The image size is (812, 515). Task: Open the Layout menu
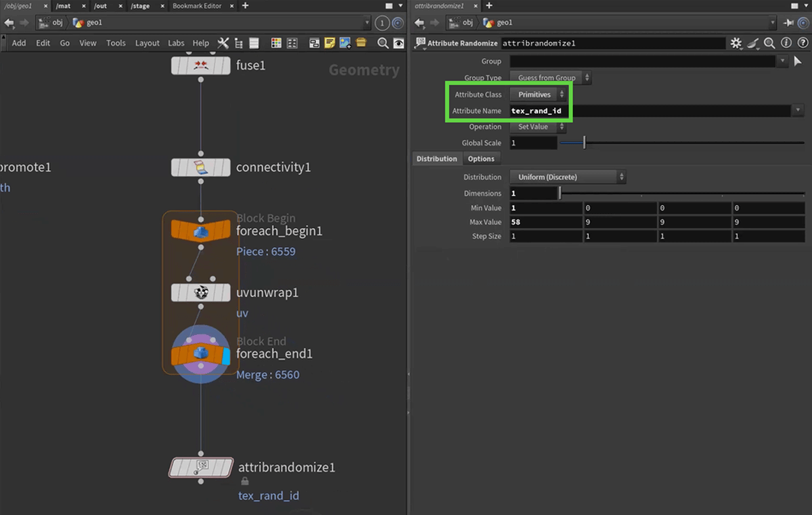pos(147,43)
